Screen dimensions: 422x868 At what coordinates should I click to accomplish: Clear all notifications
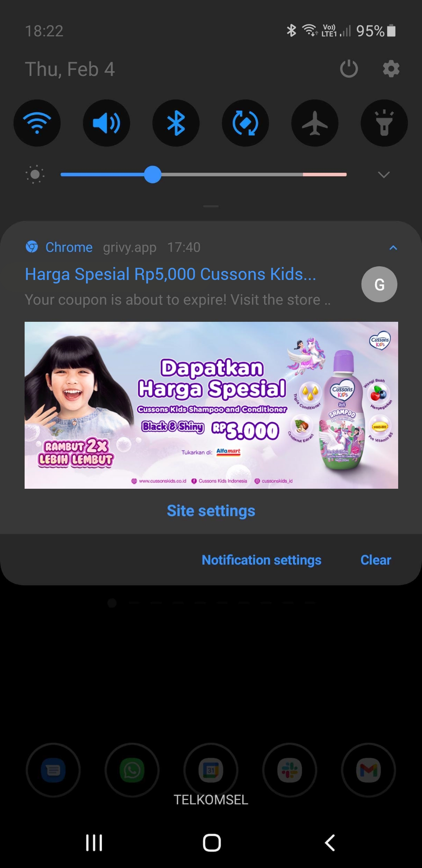click(376, 560)
